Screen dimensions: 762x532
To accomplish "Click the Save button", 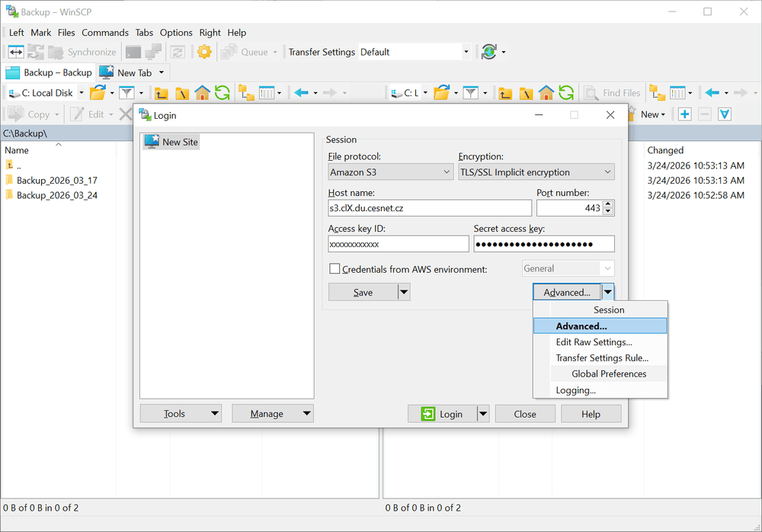I will [363, 292].
